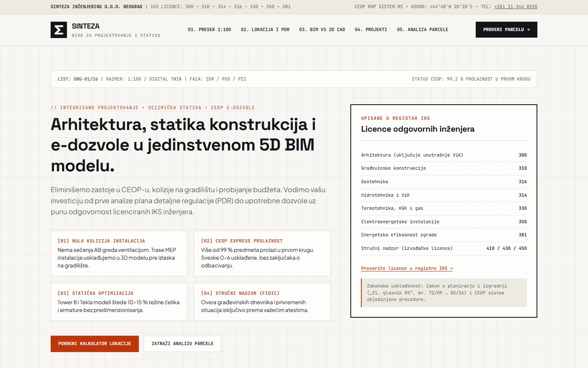The height and width of the screenshot is (368, 588).
Task: Open the 01. Presek 1:100 nav item
Action: [209, 30]
